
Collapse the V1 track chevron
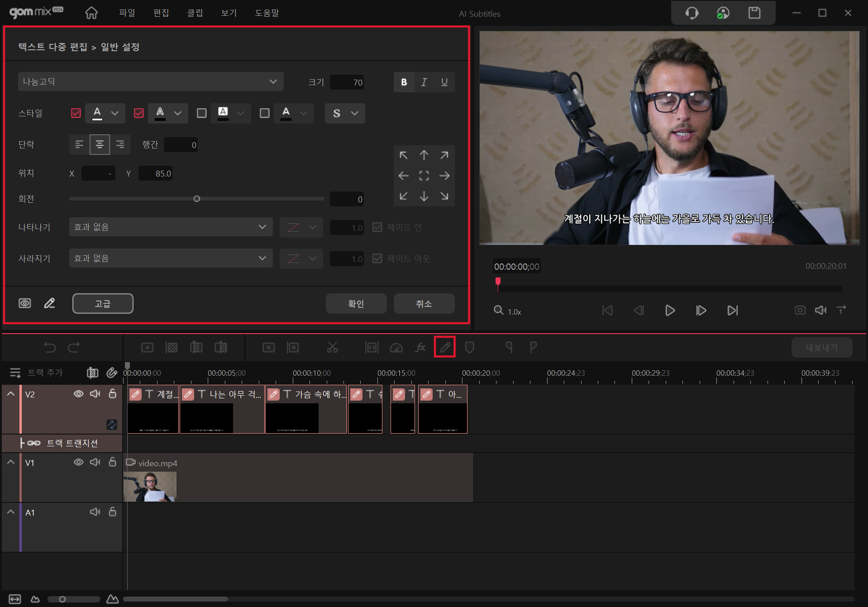coord(11,462)
